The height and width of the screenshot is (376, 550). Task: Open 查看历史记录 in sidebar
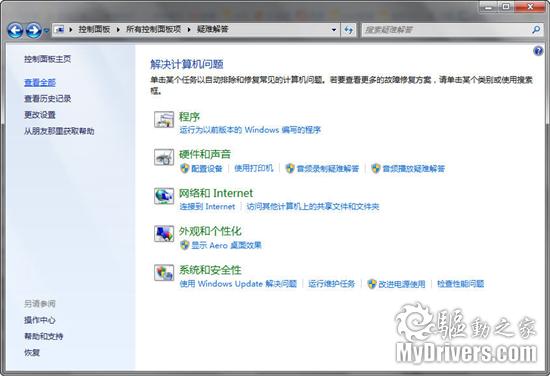(47, 99)
